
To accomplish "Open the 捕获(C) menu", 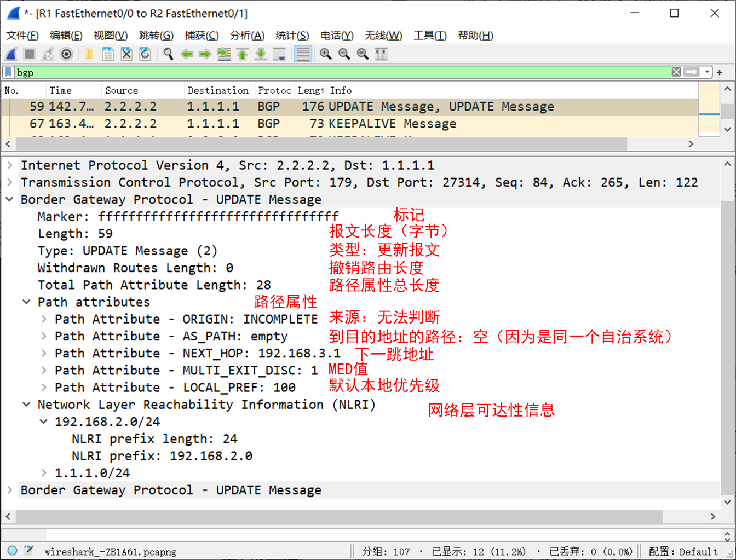I will 202,36.
